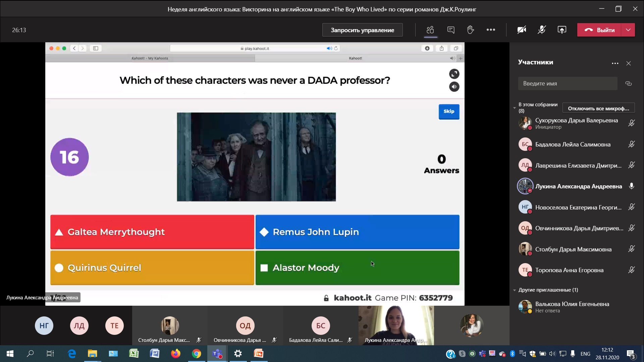Viewport: 644px width, 362px height.
Task: Copy the meeting invite link icon
Action: click(x=629, y=83)
